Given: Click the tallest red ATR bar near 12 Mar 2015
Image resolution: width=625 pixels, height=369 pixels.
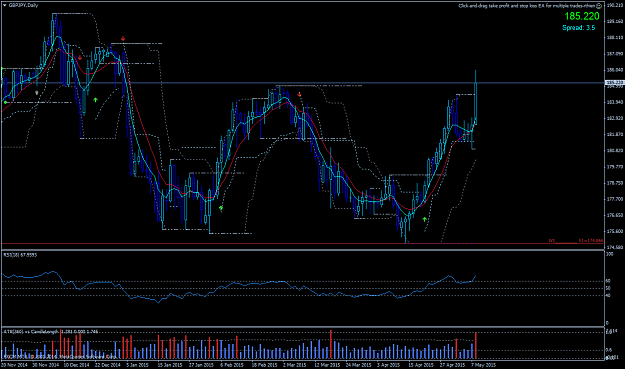Looking at the screenshot, I should pos(331,344).
